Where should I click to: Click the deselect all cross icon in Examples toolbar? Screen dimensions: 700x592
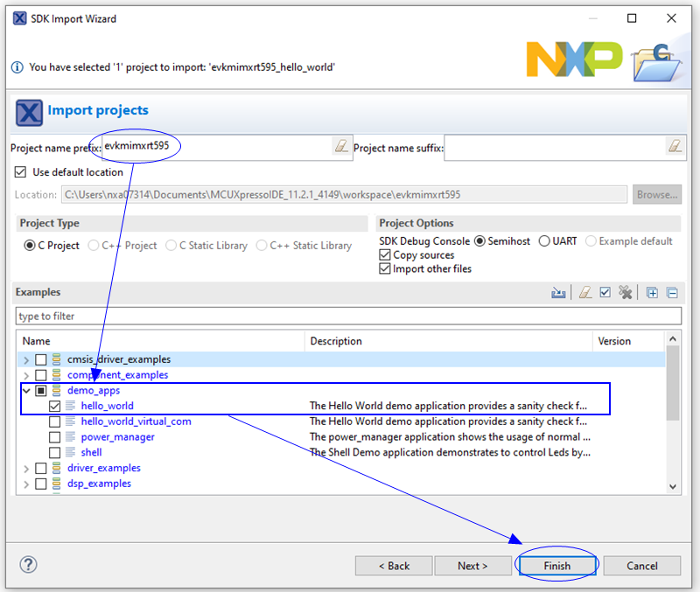pos(626,293)
